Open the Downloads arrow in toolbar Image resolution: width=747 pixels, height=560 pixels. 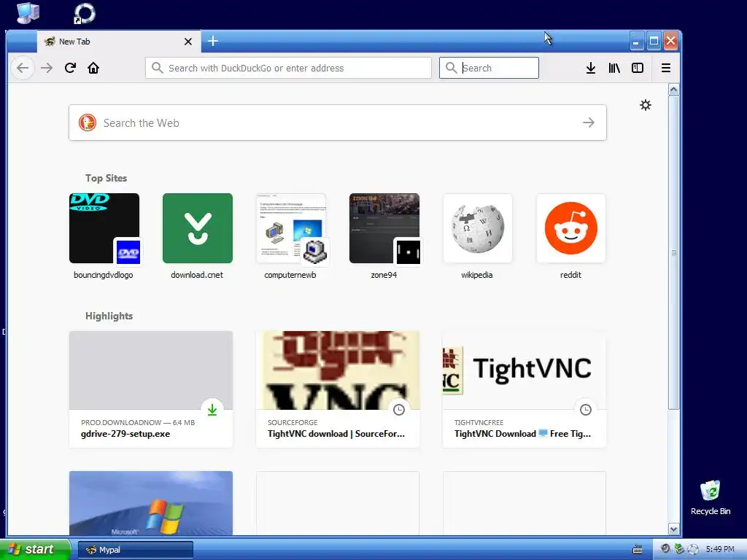pyautogui.click(x=591, y=68)
